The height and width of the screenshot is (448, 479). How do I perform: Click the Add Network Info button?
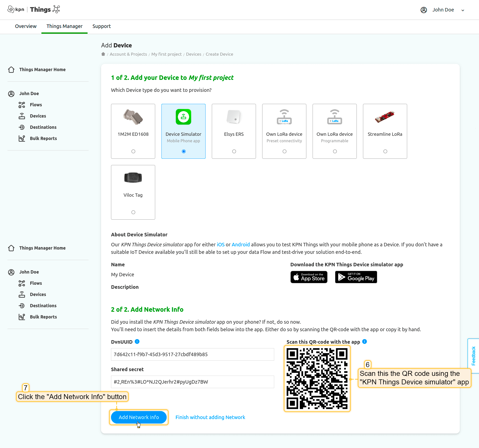pyautogui.click(x=139, y=417)
